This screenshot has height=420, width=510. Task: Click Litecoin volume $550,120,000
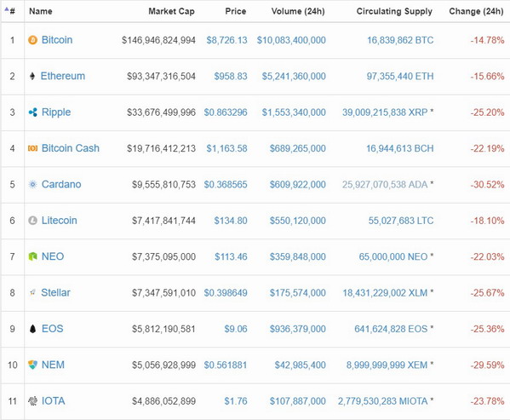(298, 221)
